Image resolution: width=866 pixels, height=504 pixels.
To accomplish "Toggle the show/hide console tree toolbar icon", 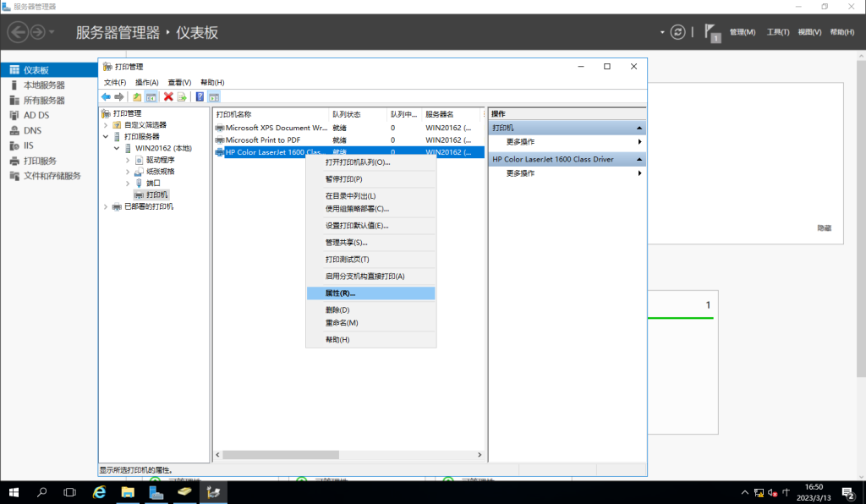I will [x=151, y=97].
